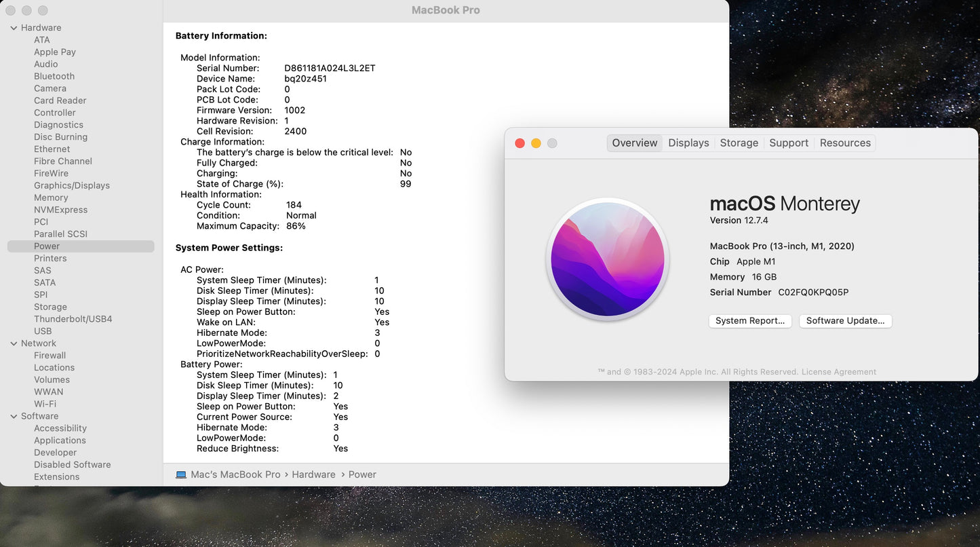Open the License Agreement link

839,372
